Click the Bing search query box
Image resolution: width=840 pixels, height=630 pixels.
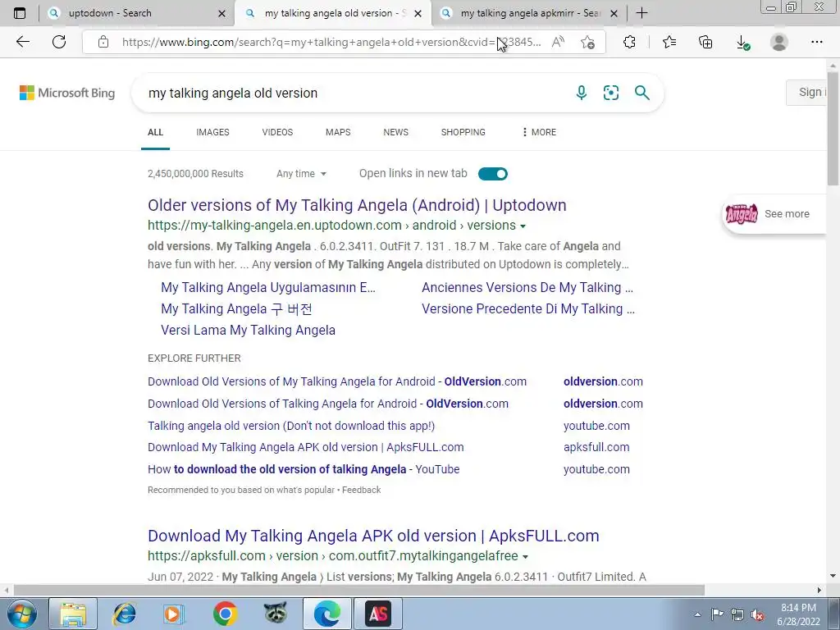tap(354, 94)
